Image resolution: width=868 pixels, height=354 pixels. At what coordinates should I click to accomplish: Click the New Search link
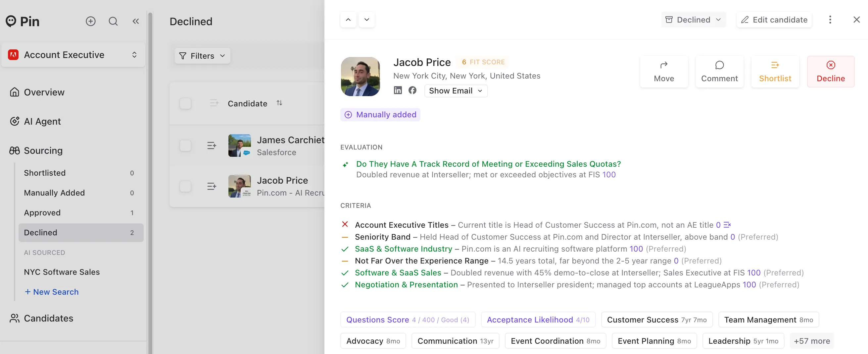(52, 292)
